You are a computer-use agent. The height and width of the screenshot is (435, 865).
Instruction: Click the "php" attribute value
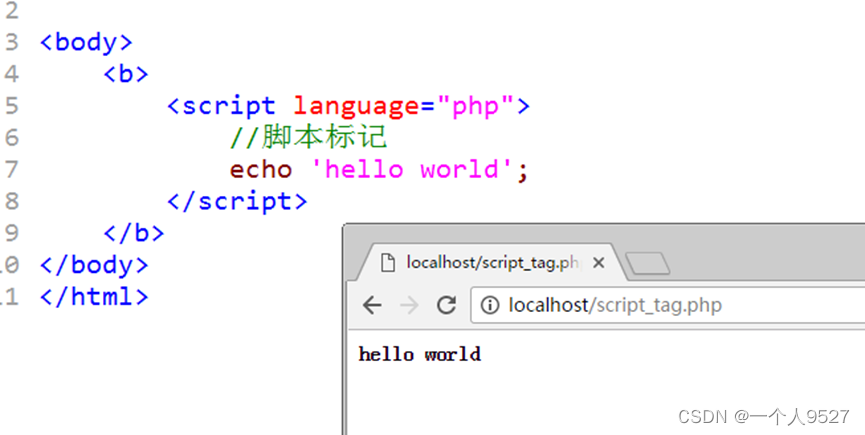475,107
